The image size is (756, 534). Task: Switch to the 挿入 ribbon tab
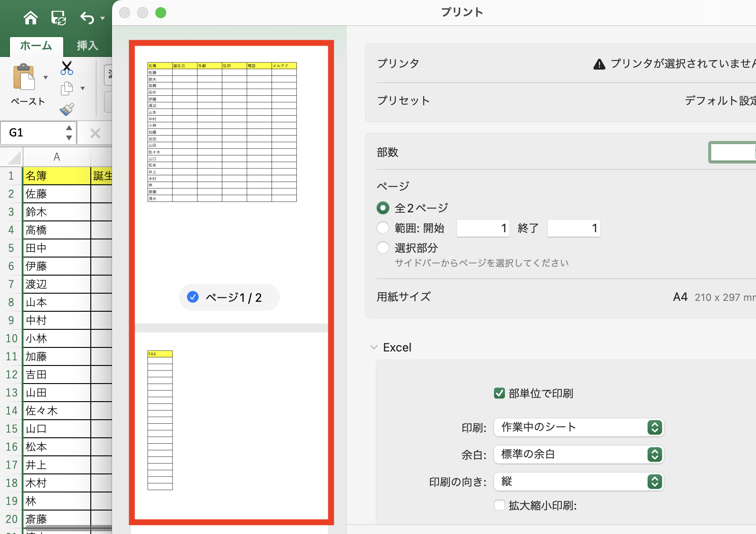pos(87,46)
